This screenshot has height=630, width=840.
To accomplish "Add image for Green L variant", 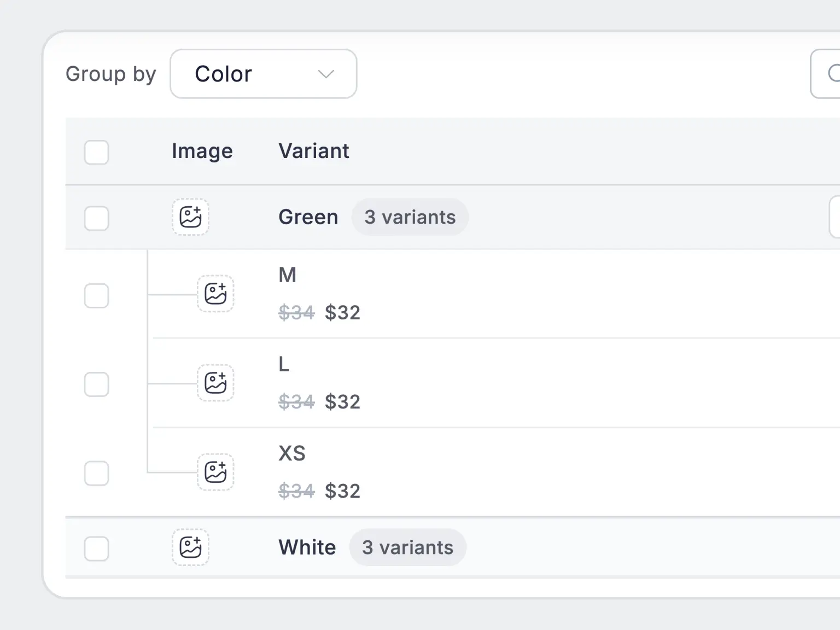I will 215,383.
